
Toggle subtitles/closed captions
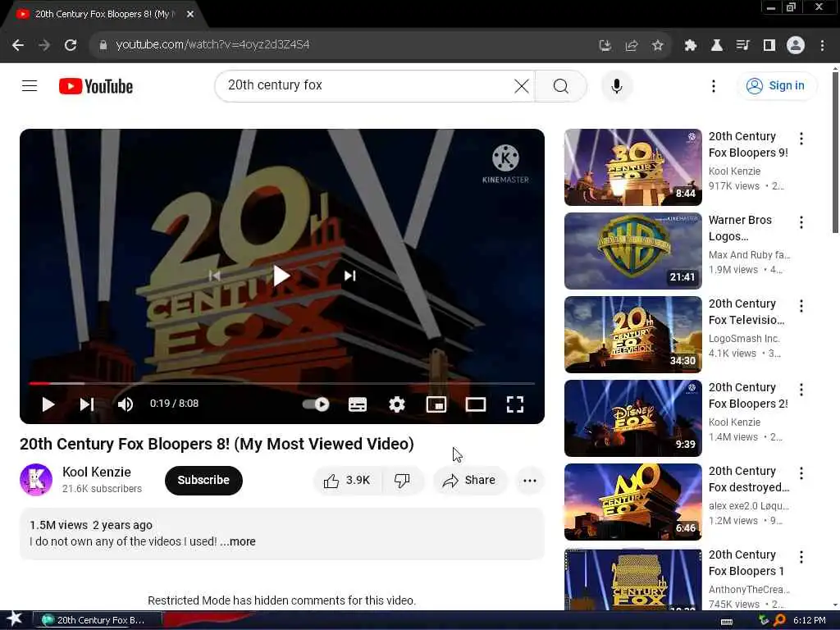click(358, 404)
